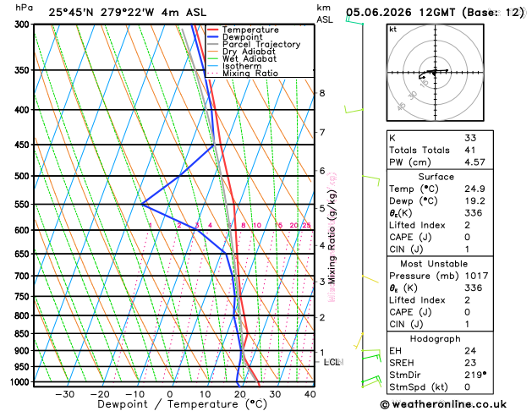Screen dimensions: 532x411
Task: Click the 'Dewpoint' legend entry
Action: (242, 37)
